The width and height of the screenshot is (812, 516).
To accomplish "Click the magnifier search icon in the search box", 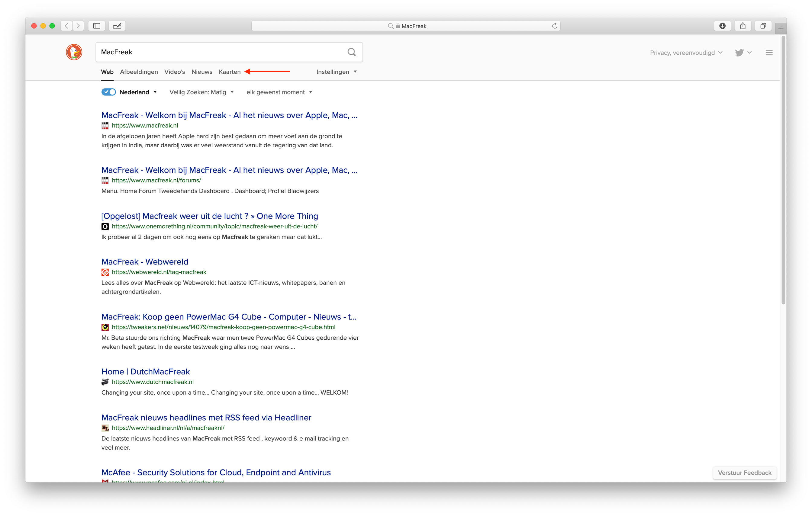I will 351,52.
